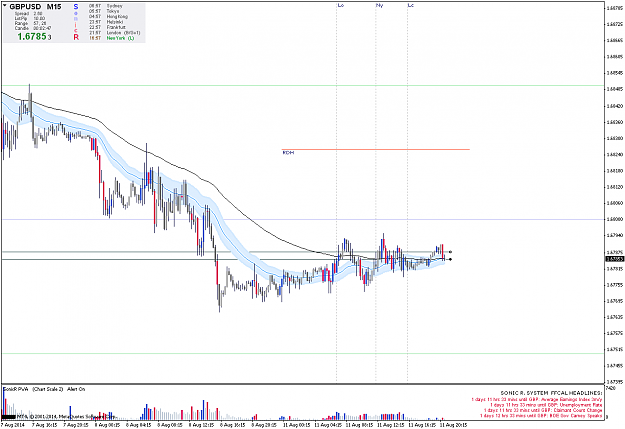Click the lower black dot line endpoint

coord(450,260)
